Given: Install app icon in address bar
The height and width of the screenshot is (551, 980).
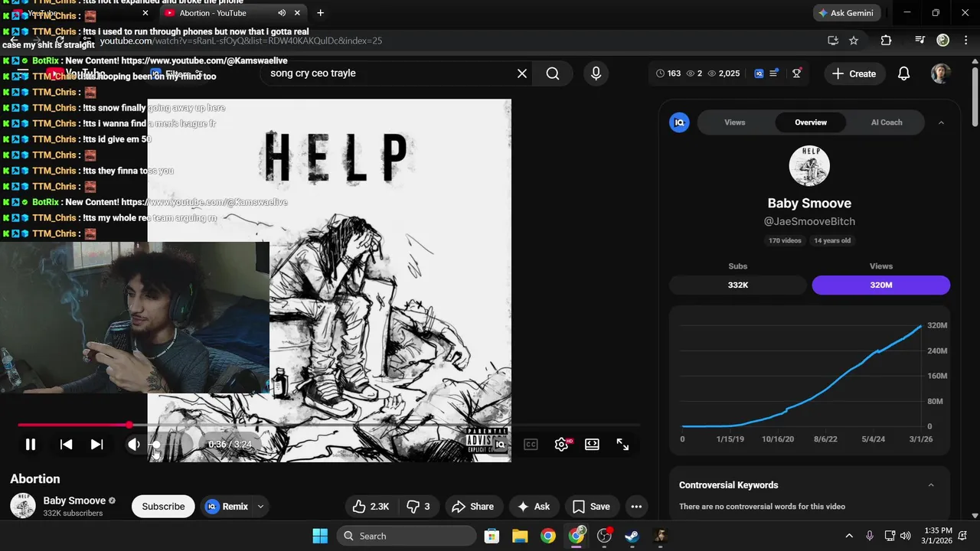Looking at the screenshot, I should pyautogui.click(x=833, y=41).
